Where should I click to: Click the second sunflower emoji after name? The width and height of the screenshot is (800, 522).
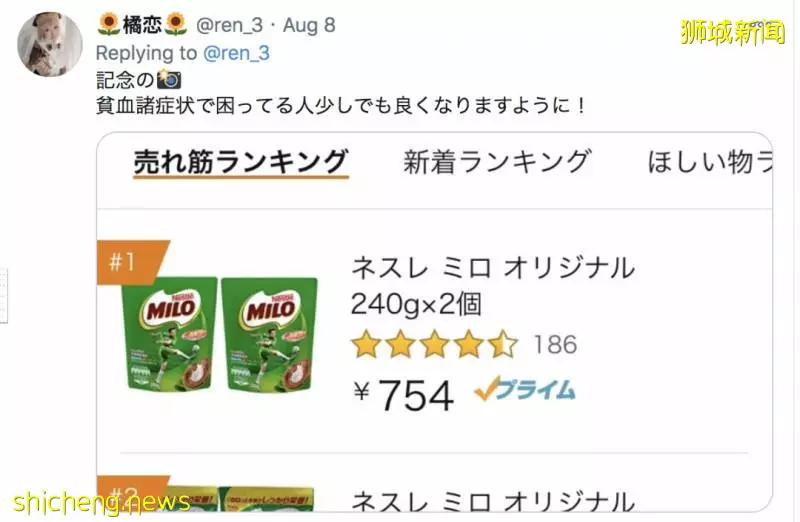(x=176, y=24)
